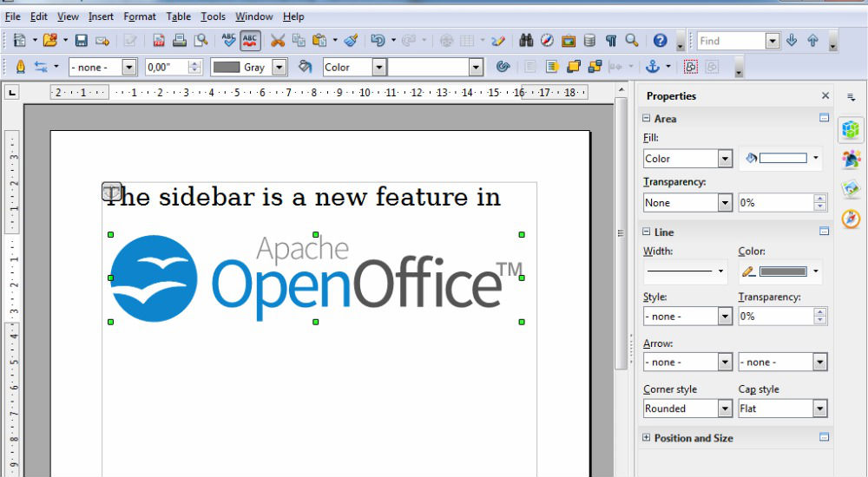Open the Table menu
The width and height of the screenshot is (868, 477).
click(x=178, y=16)
